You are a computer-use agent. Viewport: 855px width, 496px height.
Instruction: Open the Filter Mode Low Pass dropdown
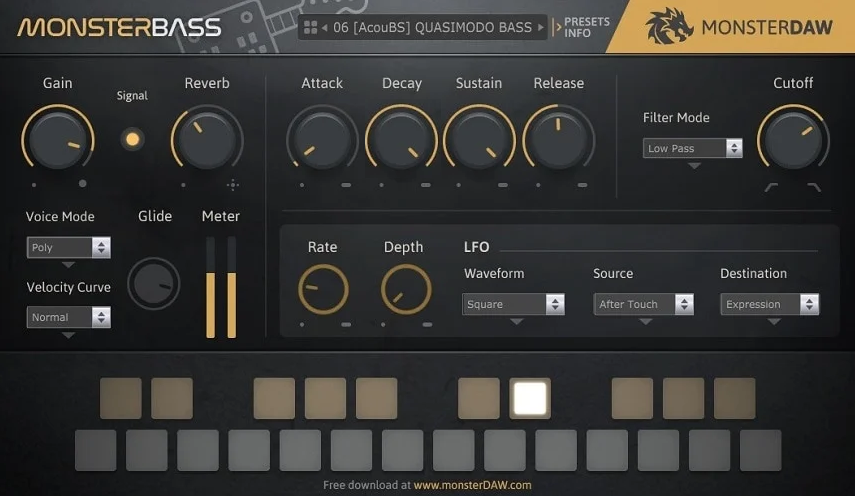pyautogui.click(x=693, y=148)
